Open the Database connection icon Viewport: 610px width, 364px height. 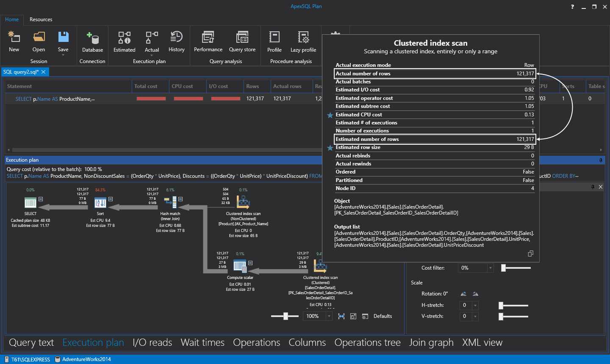click(92, 38)
